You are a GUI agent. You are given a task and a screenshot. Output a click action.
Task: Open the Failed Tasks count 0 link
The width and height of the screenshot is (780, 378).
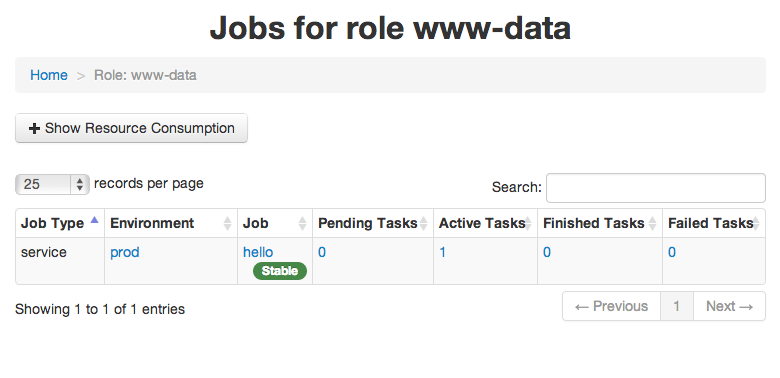coord(672,252)
